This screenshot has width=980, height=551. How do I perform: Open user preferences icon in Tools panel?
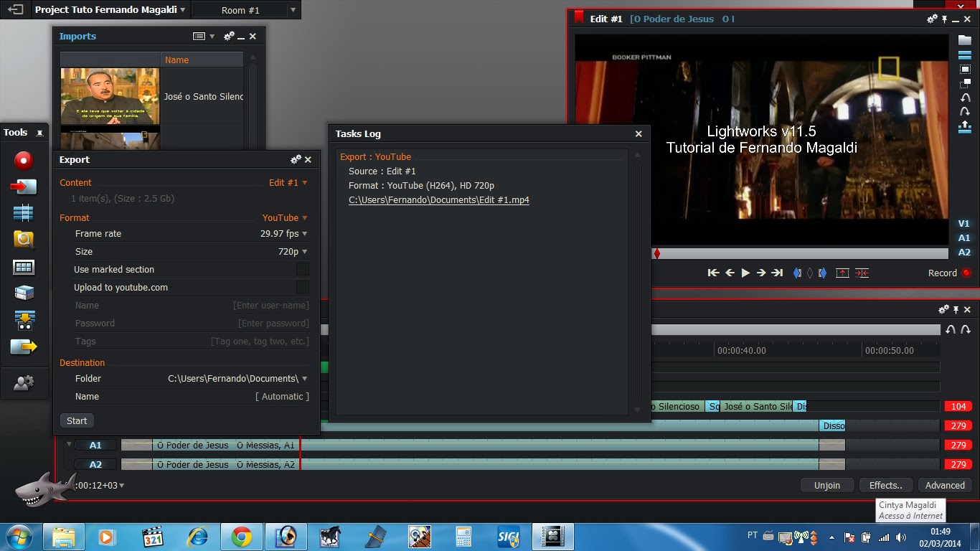(24, 383)
